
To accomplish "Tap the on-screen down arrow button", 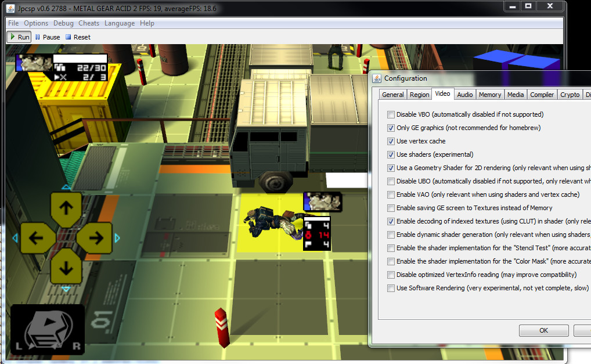I will 66,267.
